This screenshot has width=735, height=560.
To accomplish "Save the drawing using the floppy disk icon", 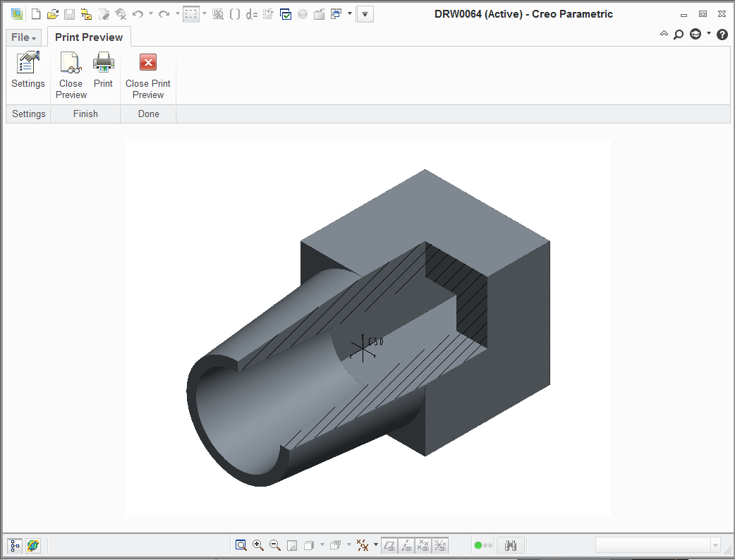I will (x=69, y=14).
